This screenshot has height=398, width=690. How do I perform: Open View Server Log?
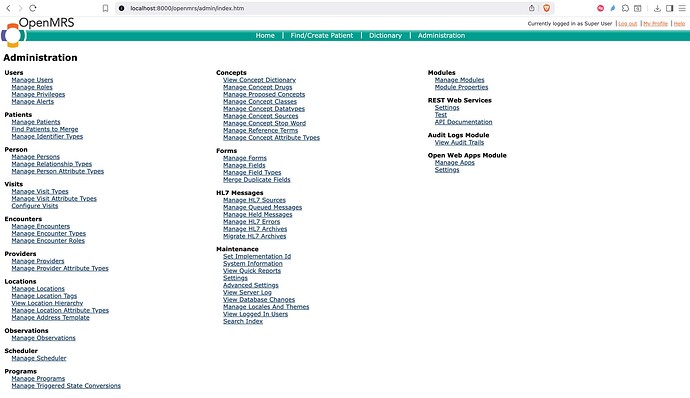pyautogui.click(x=247, y=292)
